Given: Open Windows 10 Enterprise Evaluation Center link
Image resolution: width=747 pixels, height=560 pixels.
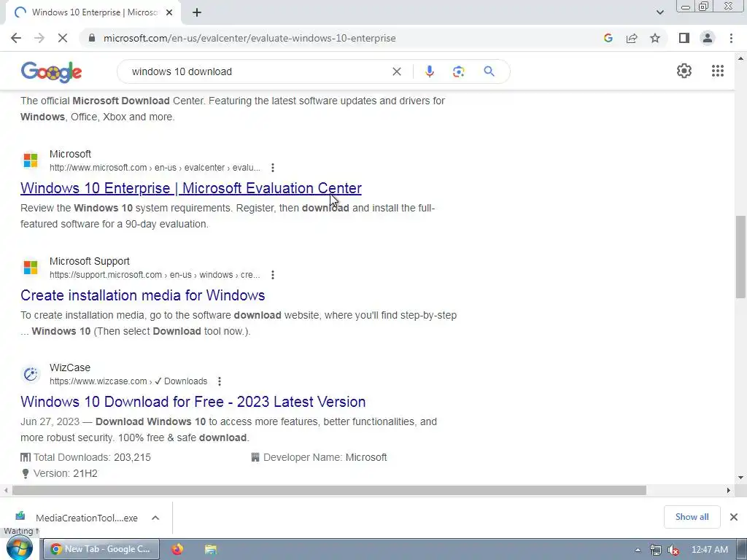Looking at the screenshot, I should [191, 188].
